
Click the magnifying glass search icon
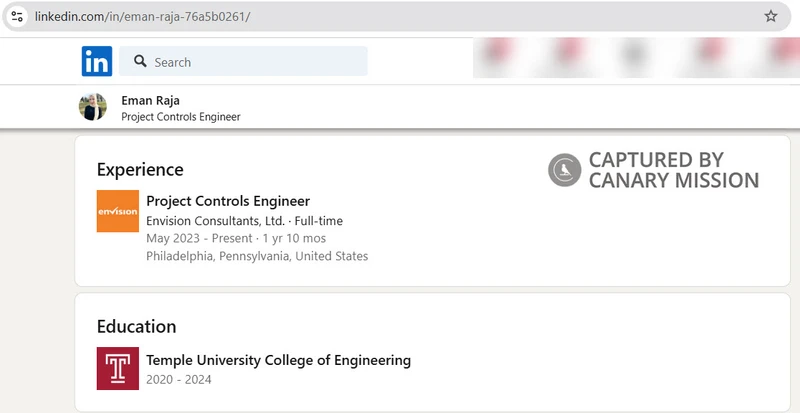[140, 61]
